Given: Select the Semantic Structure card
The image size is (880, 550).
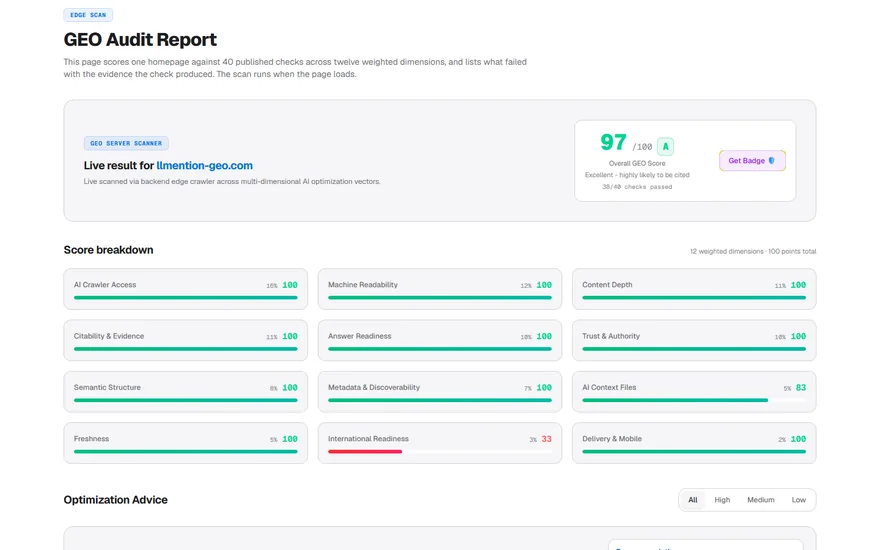Looking at the screenshot, I should (185, 392).
